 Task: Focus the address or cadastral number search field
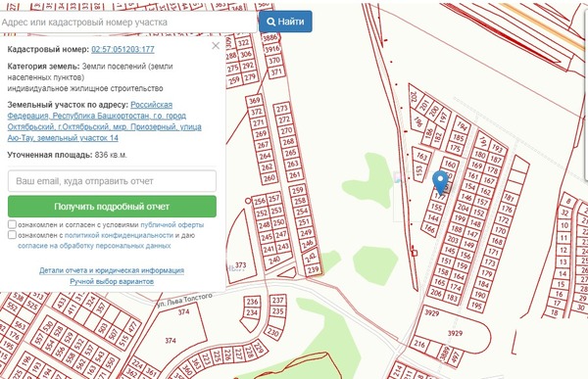click(x=128, y=23)
